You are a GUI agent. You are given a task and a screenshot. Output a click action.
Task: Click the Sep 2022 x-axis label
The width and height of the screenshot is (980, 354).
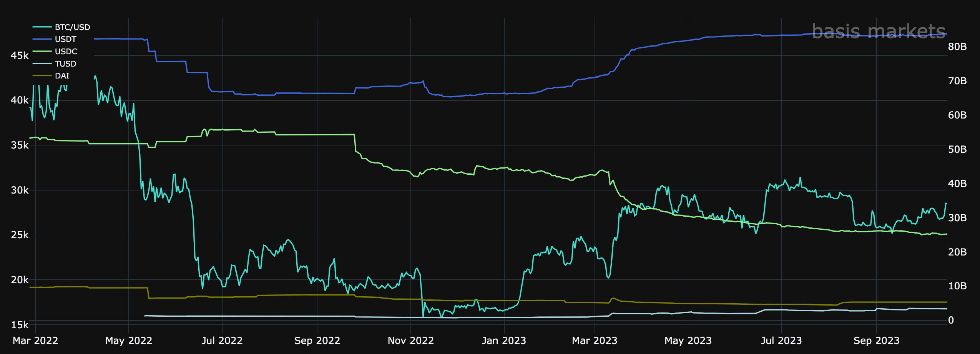[x=317, y=341]
